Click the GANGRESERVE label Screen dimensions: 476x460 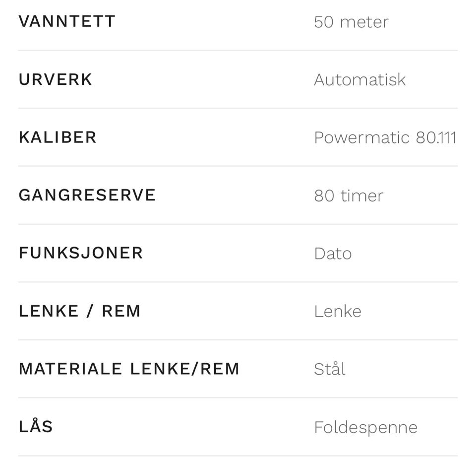pyautogui.click(x=87, y=195)
